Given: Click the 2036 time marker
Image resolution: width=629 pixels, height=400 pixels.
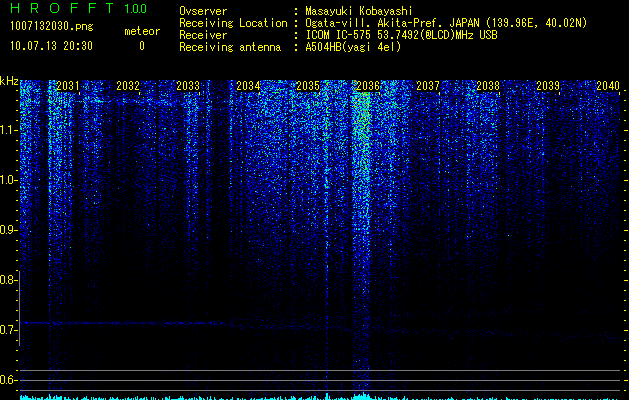Looking at the screenshot, I should click(x=368, y=86).
